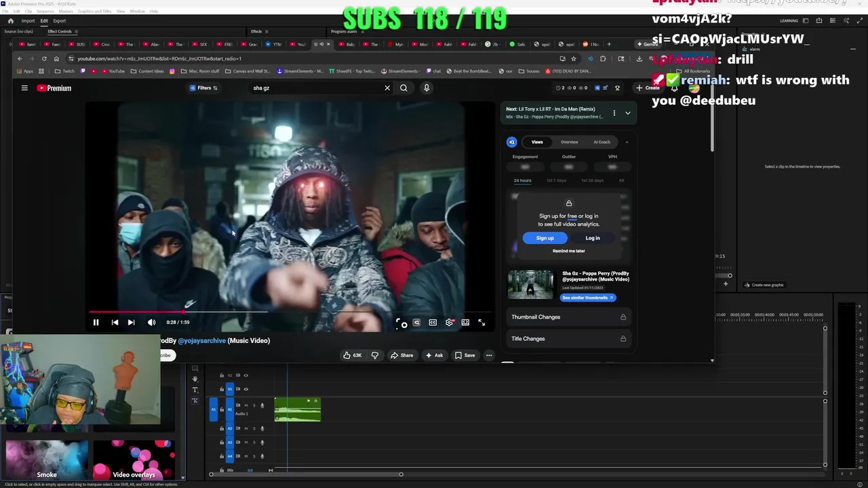
Task: Run search with magnifier button
Action: click(x=403, y=87)
